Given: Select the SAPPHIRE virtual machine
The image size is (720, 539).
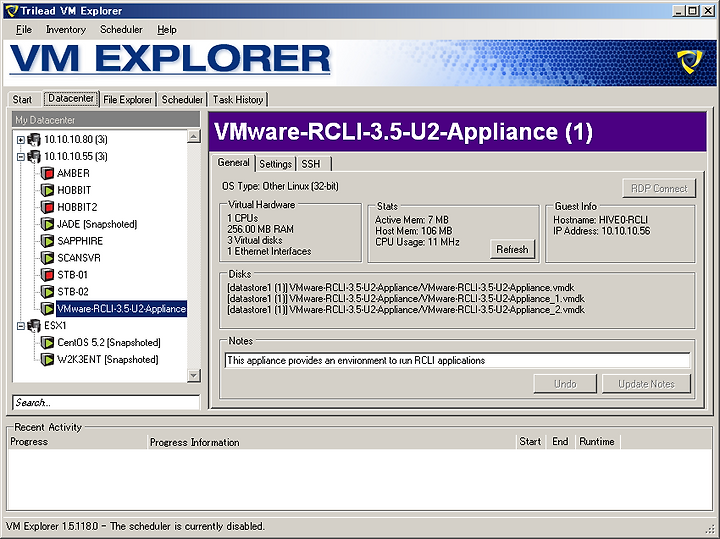Looking at the screenshot, I should [80, 241].
